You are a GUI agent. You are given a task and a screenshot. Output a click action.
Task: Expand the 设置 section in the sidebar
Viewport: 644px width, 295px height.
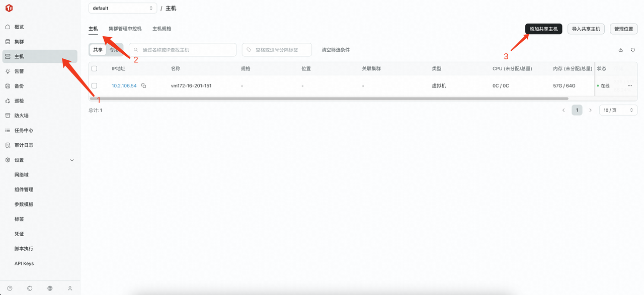click(20, 159)
